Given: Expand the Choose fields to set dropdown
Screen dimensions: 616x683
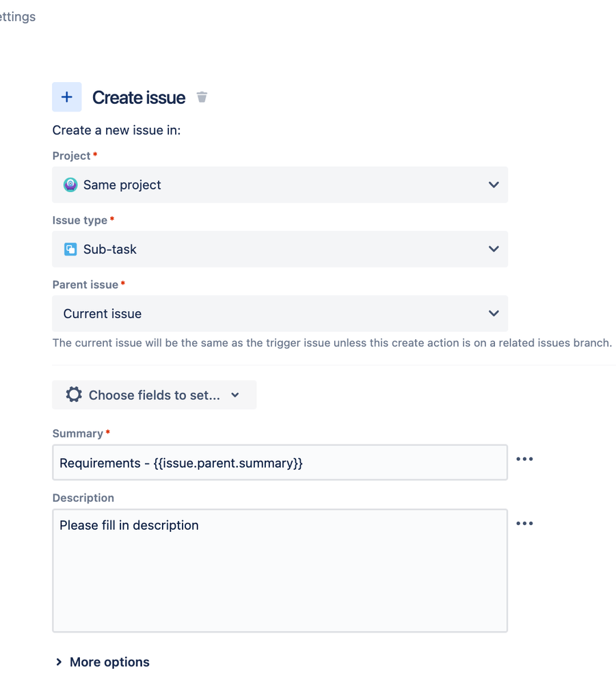Looking at the screenshot, I should (x=155, y=394).
